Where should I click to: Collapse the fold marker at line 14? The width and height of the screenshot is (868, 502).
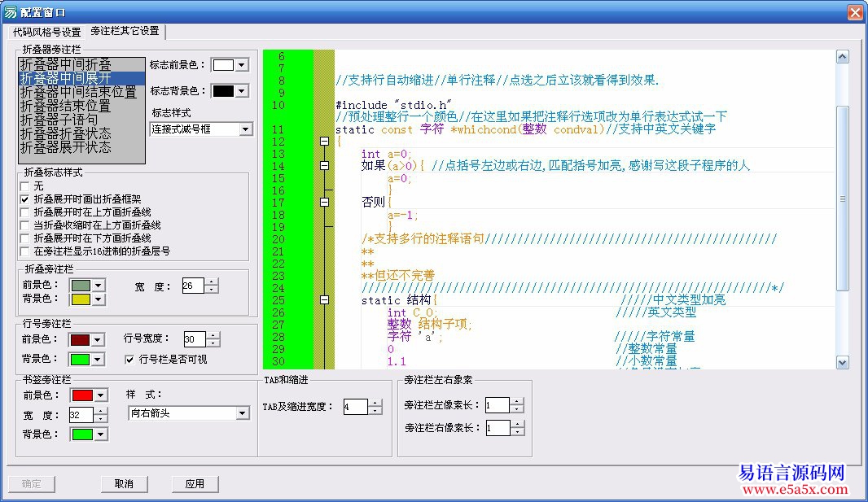324,165
